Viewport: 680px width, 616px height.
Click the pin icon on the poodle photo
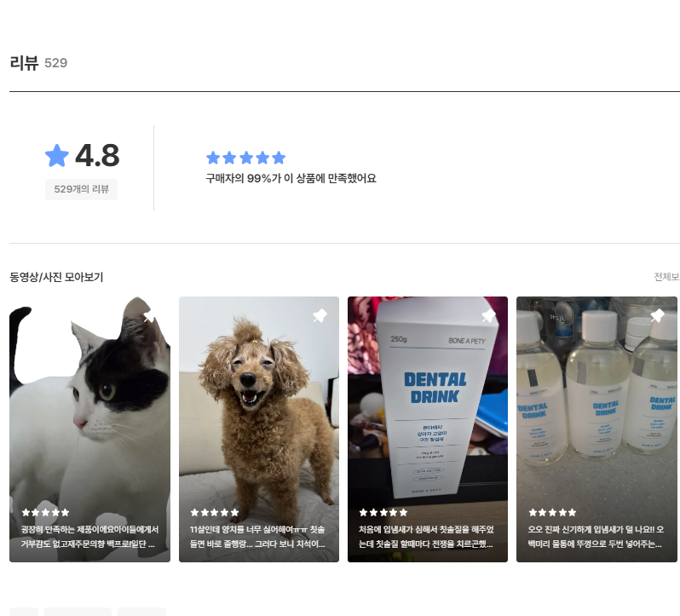320,317
